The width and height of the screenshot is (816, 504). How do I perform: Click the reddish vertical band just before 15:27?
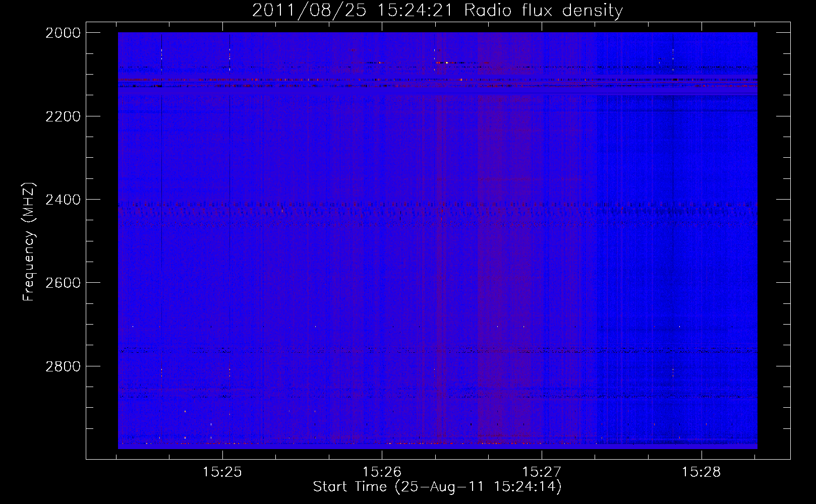pos(505,240)
